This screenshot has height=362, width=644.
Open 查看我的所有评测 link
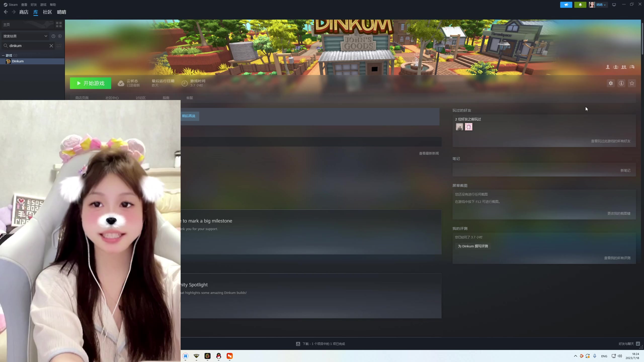617,258
